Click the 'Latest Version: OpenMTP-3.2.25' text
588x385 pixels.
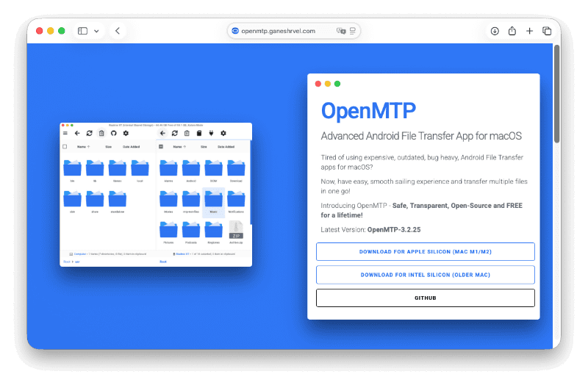(x=370, y=229)
